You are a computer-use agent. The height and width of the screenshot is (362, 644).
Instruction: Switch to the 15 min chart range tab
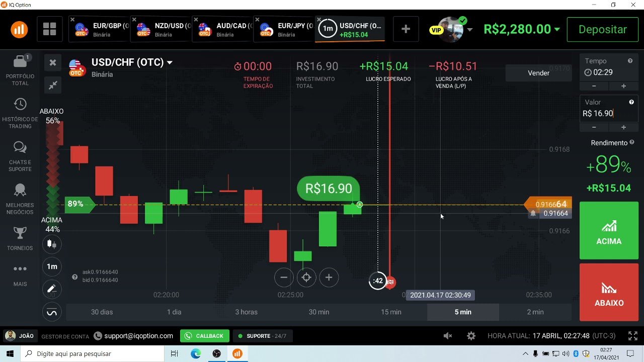(391, 312)
